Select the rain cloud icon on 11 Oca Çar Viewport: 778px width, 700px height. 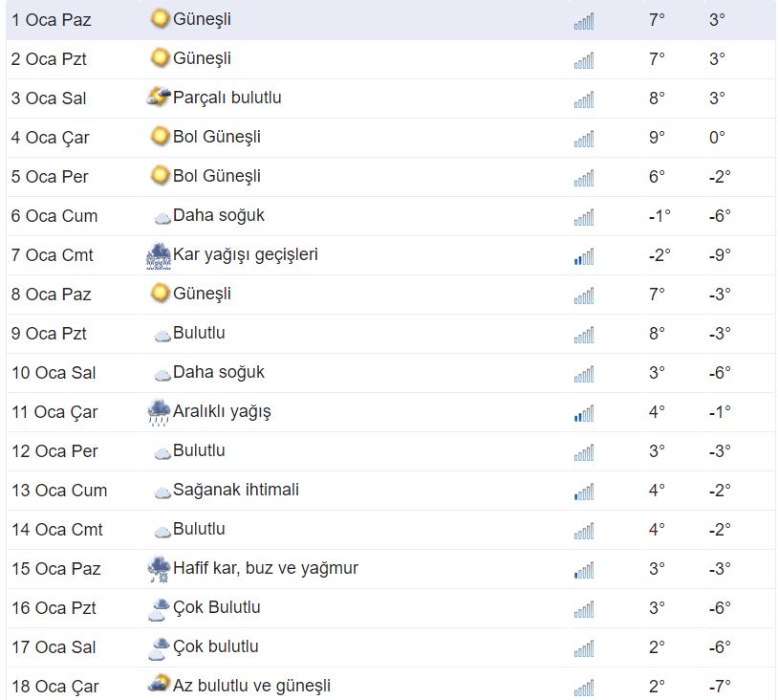[x=159, y=412]
